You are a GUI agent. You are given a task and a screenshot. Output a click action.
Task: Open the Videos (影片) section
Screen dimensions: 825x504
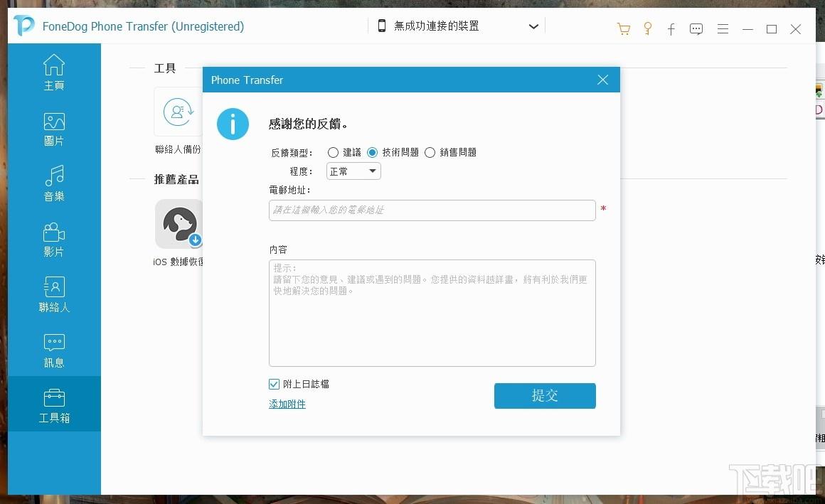point(54,240)
